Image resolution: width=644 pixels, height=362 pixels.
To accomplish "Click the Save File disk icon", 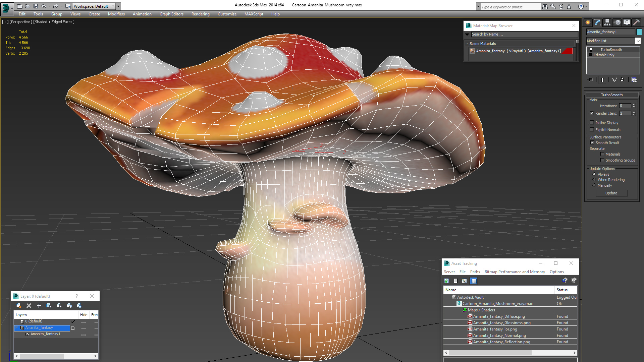I will 36,6.
